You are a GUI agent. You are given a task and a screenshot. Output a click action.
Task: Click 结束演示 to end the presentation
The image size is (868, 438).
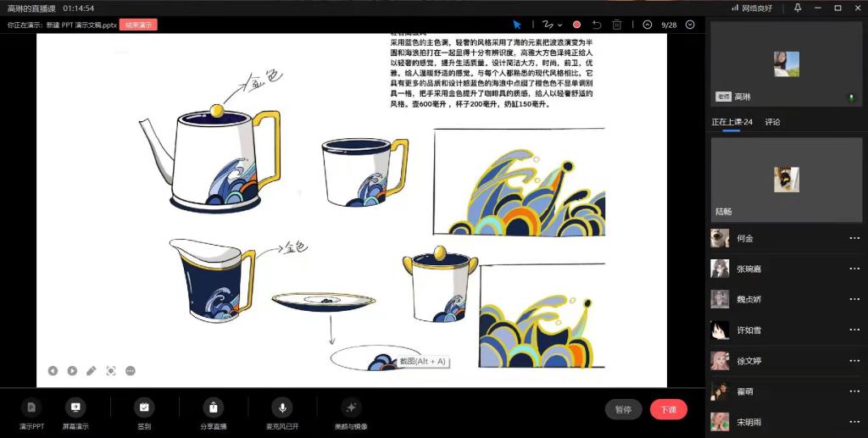coord(138,25)
